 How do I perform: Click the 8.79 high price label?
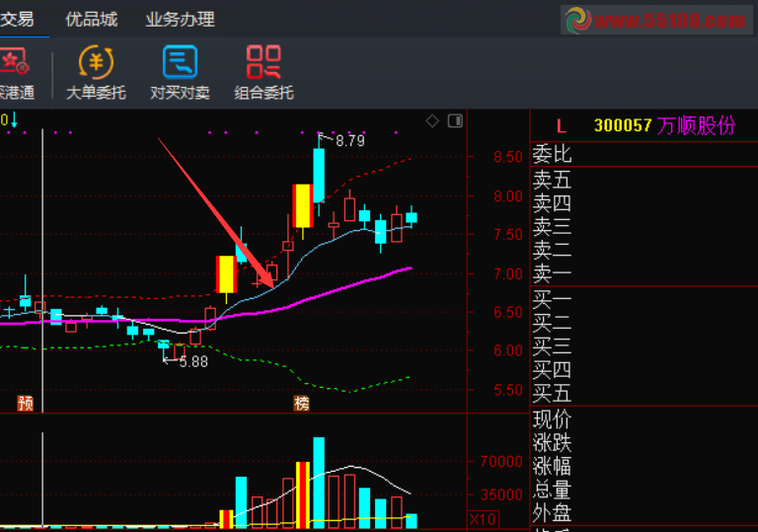[x=349, y=141]
